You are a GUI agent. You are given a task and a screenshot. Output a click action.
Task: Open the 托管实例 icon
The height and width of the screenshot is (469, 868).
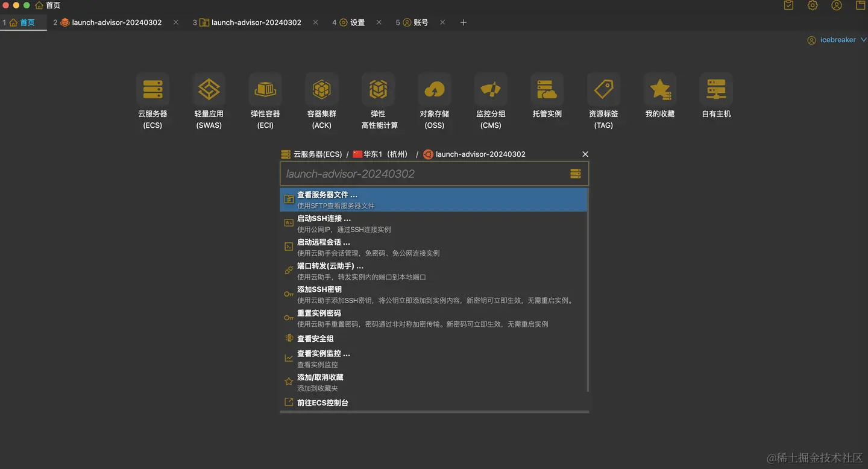547,89
